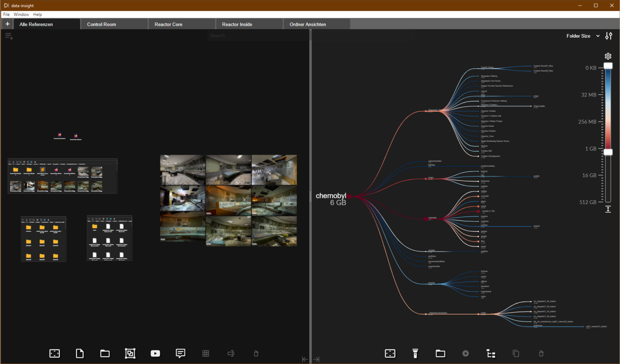Toggle the range fit icon below size scale
This screenshot has height=364, width=620.
608,209
